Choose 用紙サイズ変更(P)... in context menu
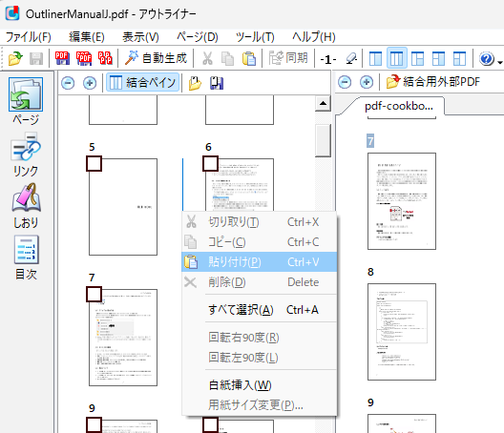Viewport: 504px width, 433px height. [260, 404]
